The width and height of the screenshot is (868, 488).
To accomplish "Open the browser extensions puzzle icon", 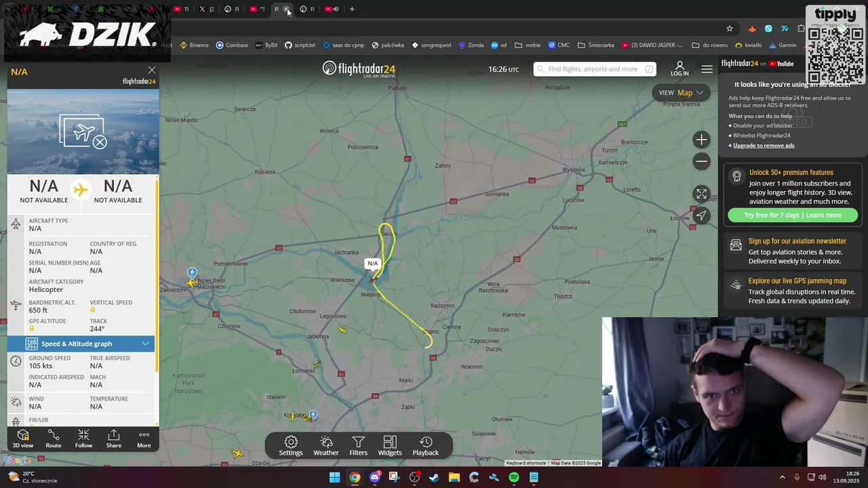I will point(802,28).
